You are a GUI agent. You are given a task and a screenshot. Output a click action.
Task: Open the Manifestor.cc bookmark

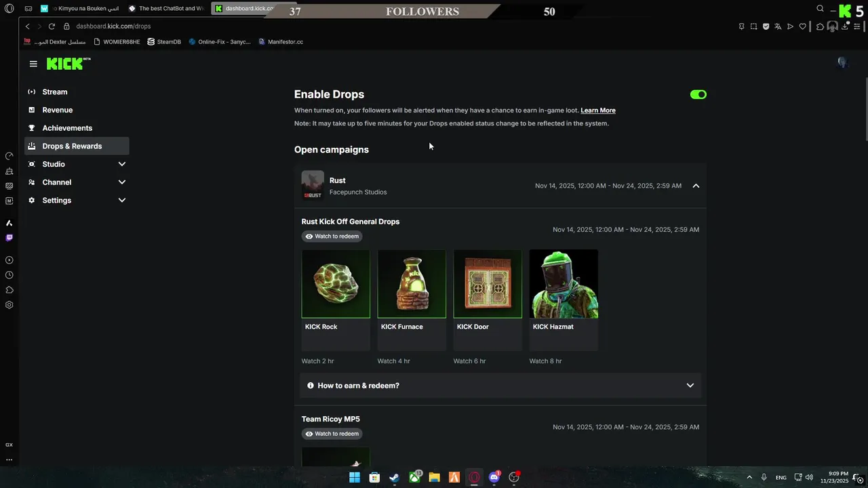tap(281, 42)
